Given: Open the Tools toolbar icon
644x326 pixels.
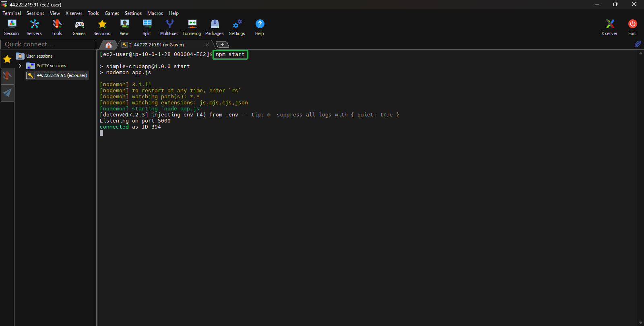Looking at the screenshot, I should 57,27.
